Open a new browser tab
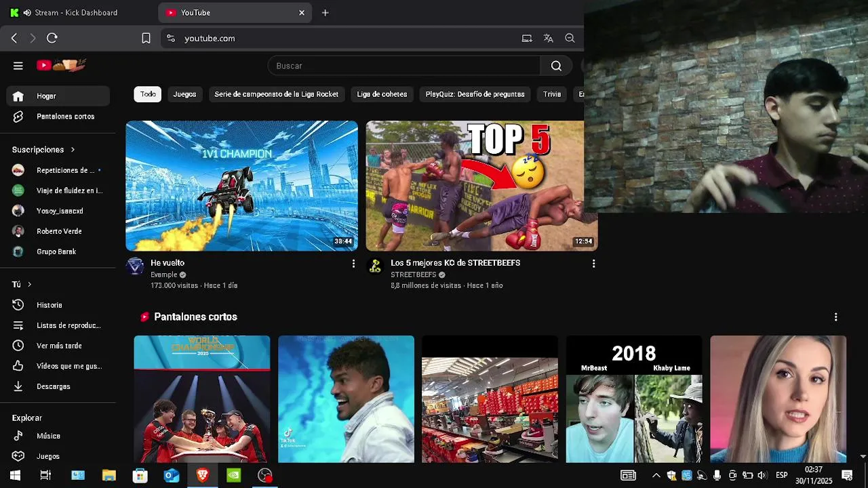Screen dimensions: 868x488 tap(325, 13)
